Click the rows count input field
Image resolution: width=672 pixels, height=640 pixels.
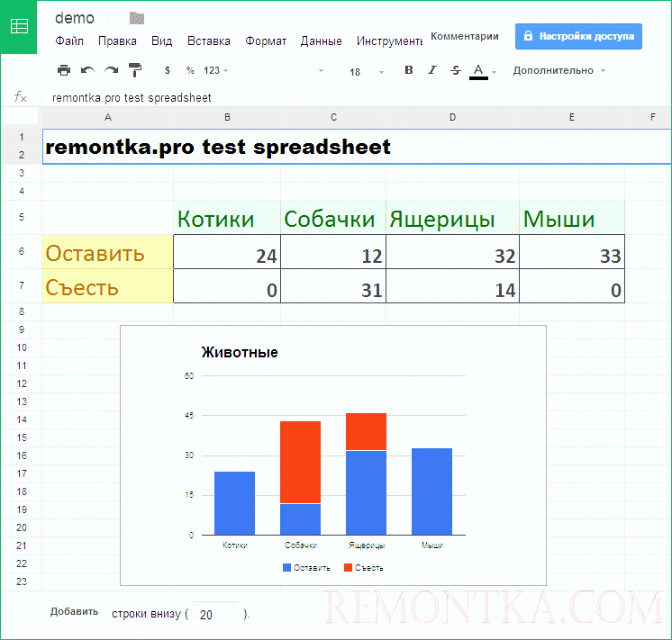point(213,615)
